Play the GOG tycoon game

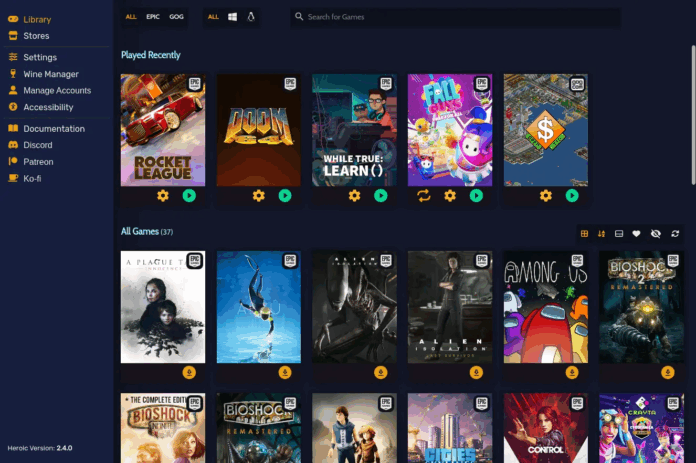[x=572, y=196]
